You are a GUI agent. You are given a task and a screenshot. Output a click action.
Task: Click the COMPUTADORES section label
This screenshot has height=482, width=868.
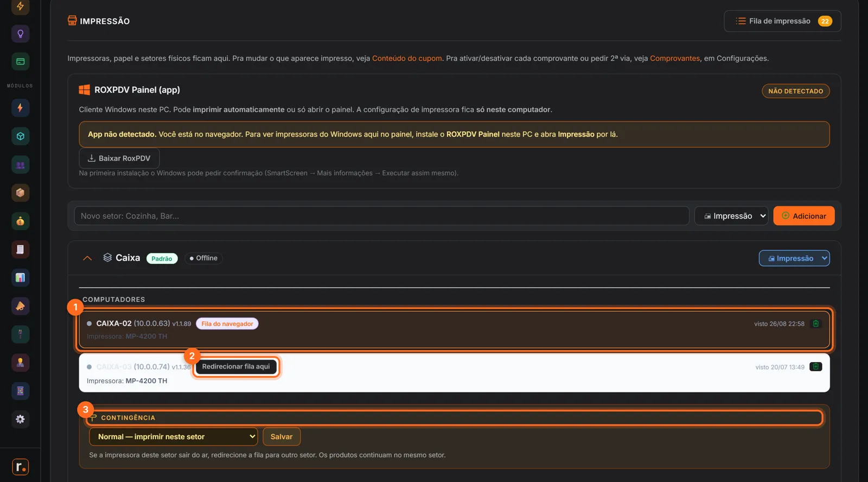pyautogui.click(x=114, y=300)
